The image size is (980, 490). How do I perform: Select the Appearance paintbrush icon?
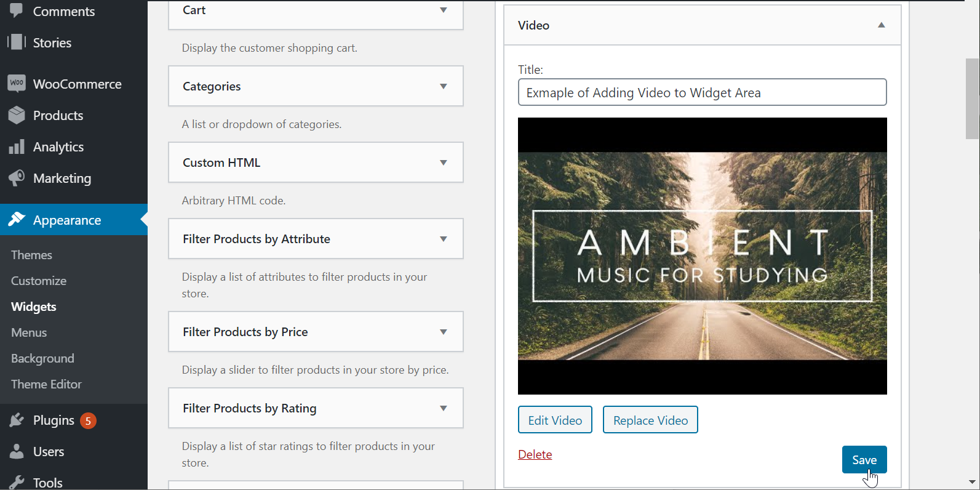15,219
